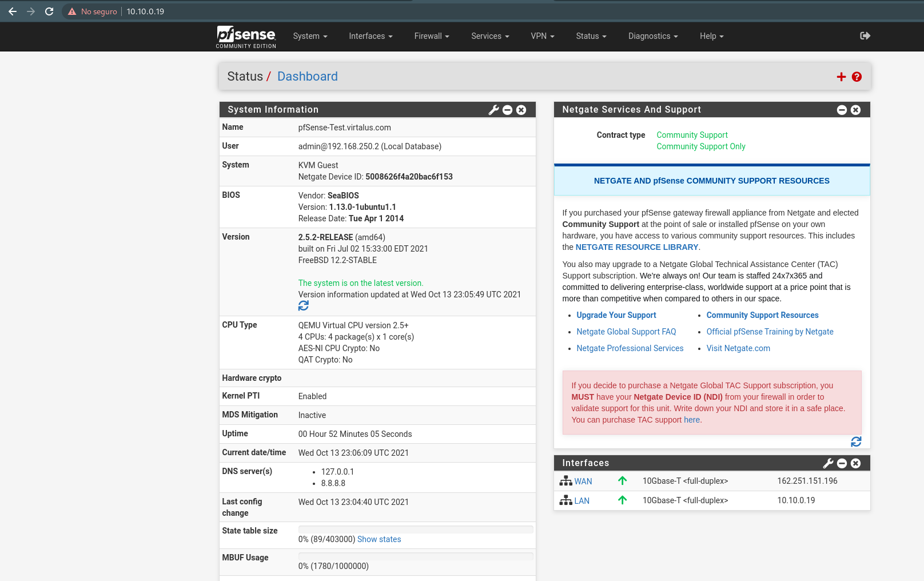Collapse the Netgate Services And Support widget
924x581 pixels.
coord(842,110)
